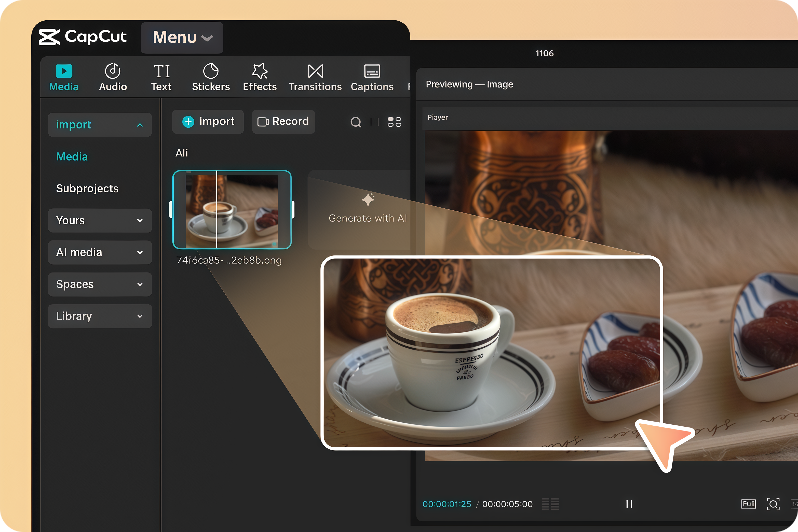
Task: Expand the Yours section
Action: click(x=100, y=221)
